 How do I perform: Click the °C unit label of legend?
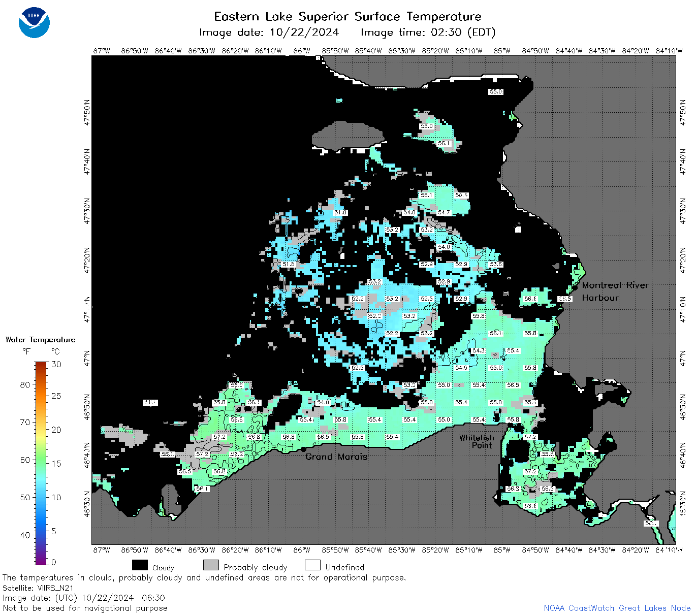[x=55, y=351]
